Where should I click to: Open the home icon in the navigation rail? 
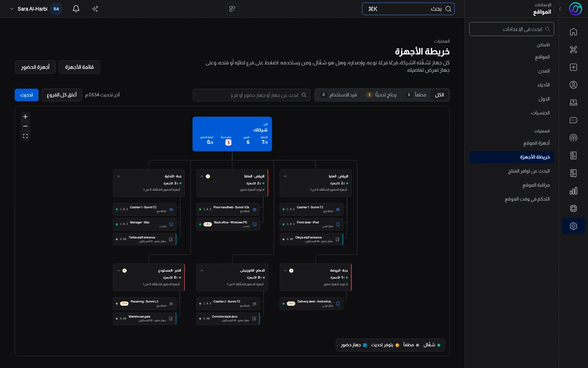click(573, 32)
